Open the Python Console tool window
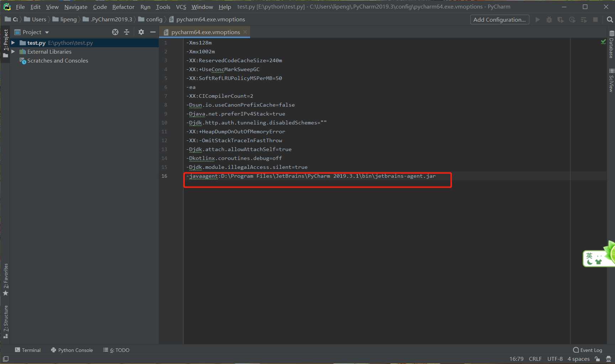This screenshot has height=364, width=615. pyautogui.click(x=72, y=350)
